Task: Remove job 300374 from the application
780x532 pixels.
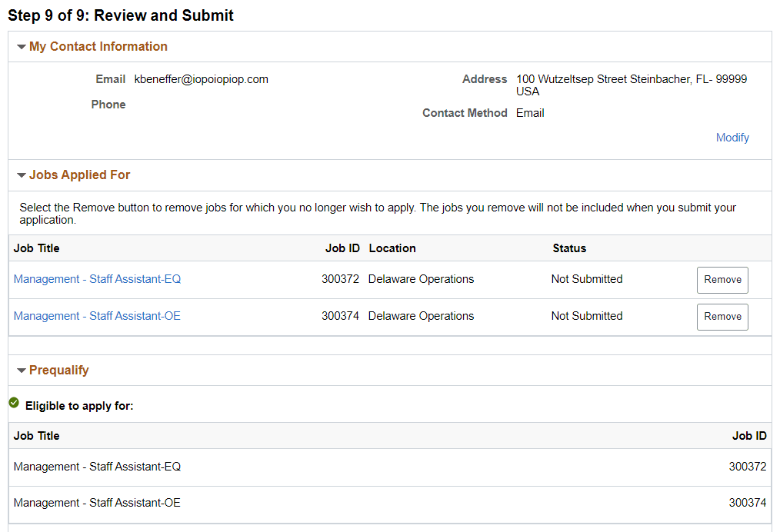Action: point(722,317)
